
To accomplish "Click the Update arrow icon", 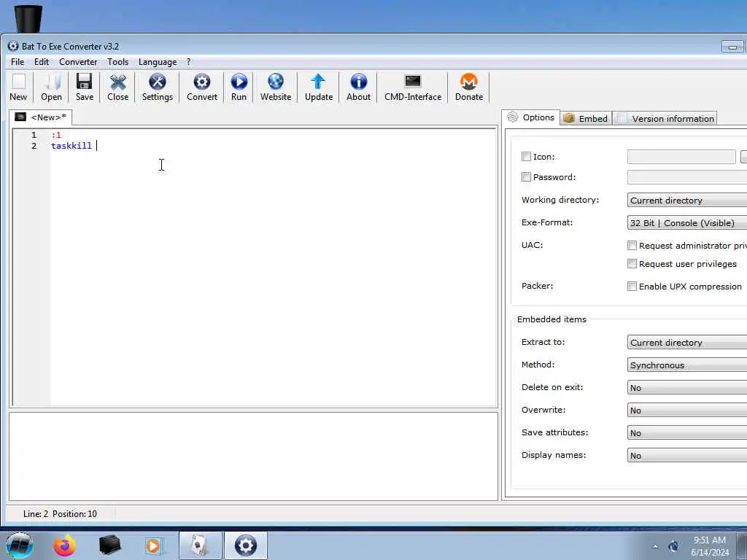I will [x=318, y=82].
